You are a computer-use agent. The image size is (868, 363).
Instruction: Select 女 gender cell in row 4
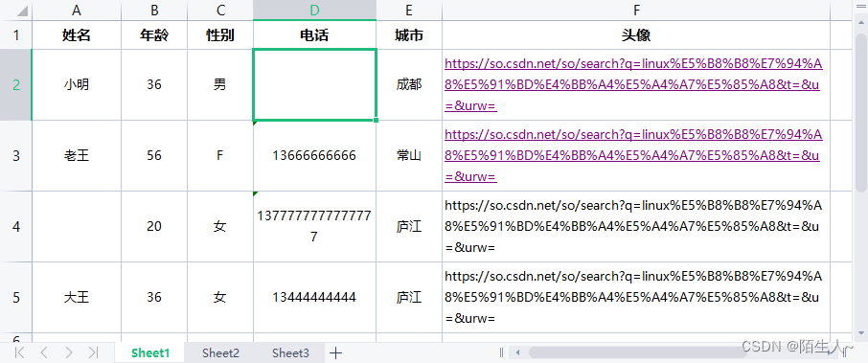tap(220, 227)
